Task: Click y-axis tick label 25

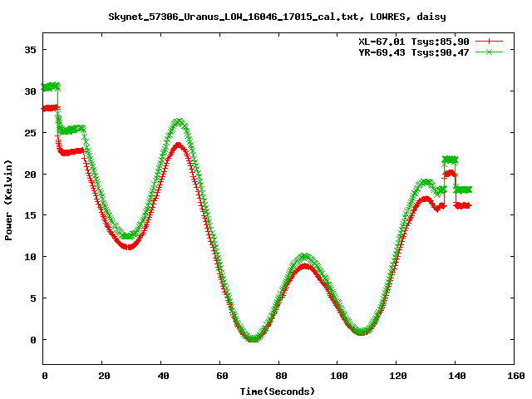Action: 30,133
